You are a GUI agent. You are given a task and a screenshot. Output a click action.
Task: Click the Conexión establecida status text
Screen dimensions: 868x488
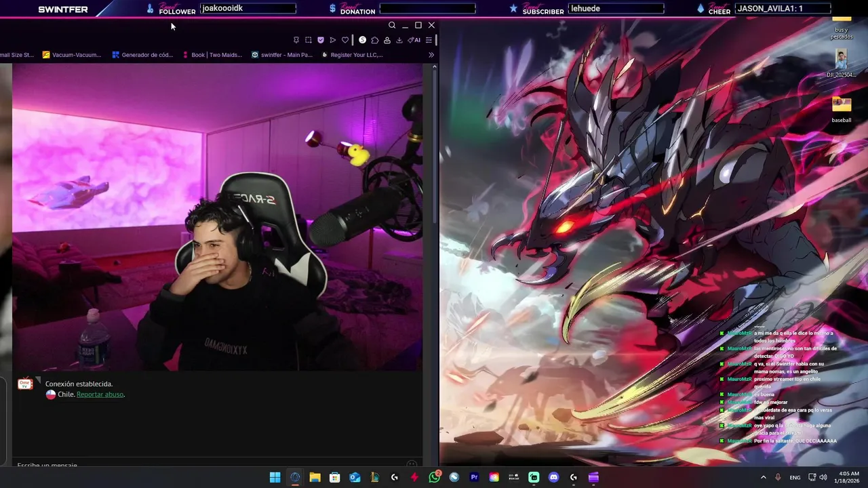pos(79,384)
